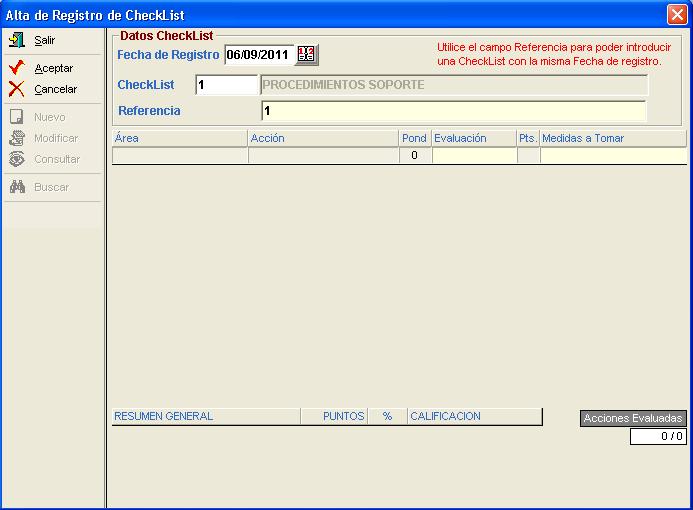Select the disabled Modificar label

pyautogui.click(x=56, y=138)
